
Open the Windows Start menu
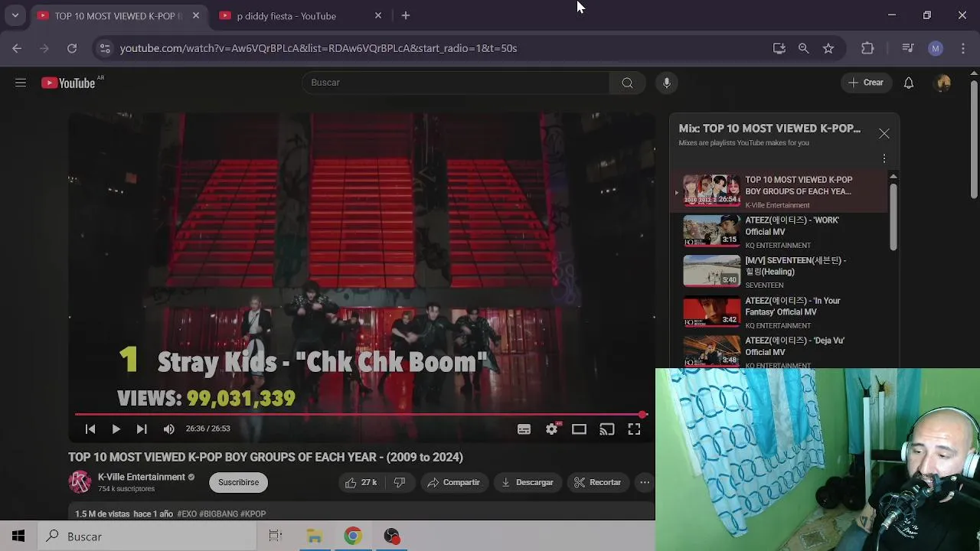coord(18,536)
